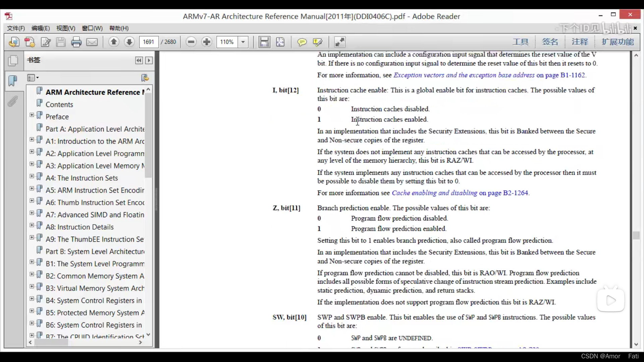Click the fit one full page icon

[280, 42]
